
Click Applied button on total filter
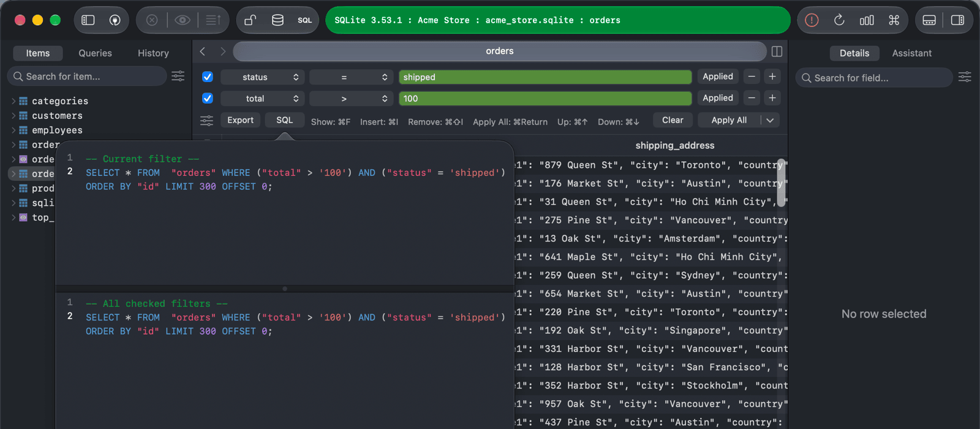pos(718,98)
